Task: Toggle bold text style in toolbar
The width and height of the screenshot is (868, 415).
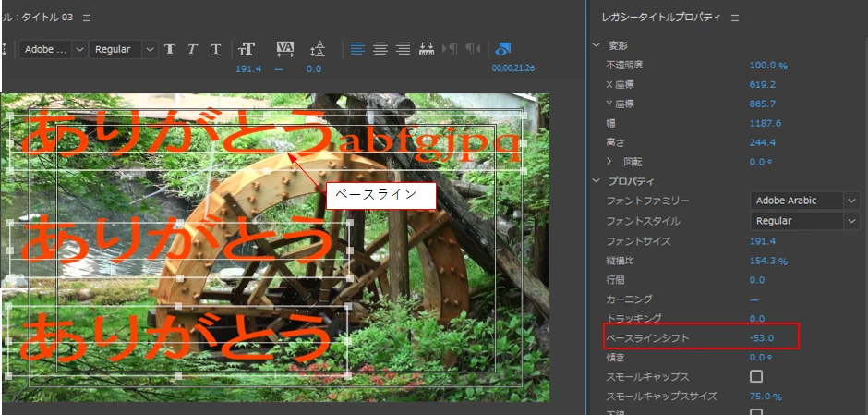Action: 170,49
